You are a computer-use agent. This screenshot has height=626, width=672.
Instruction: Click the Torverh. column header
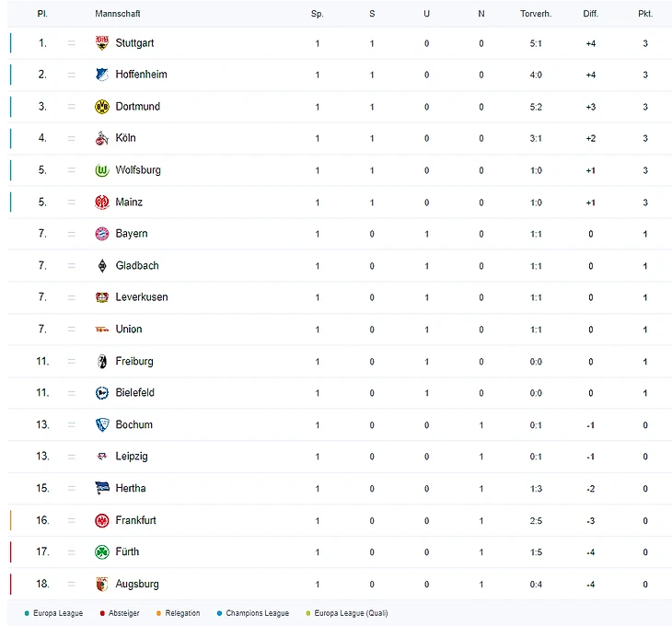click(536, 14)
